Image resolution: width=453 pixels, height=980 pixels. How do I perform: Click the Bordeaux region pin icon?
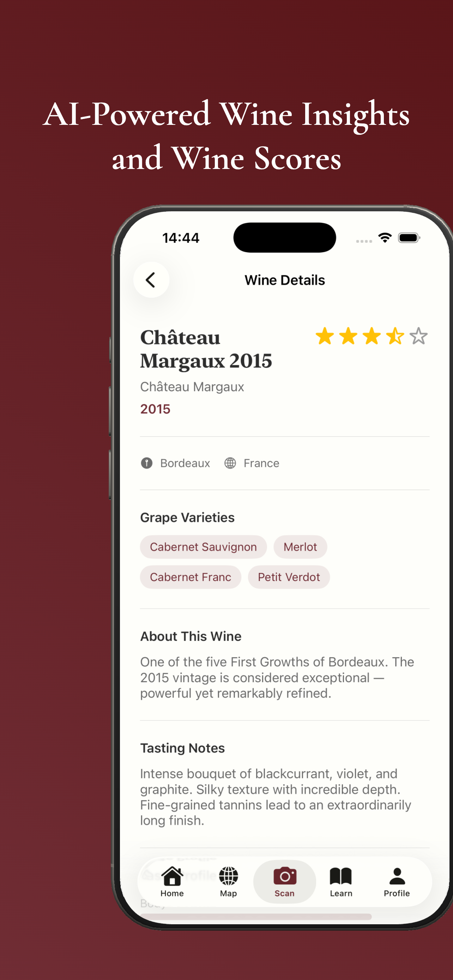[146, 463]
